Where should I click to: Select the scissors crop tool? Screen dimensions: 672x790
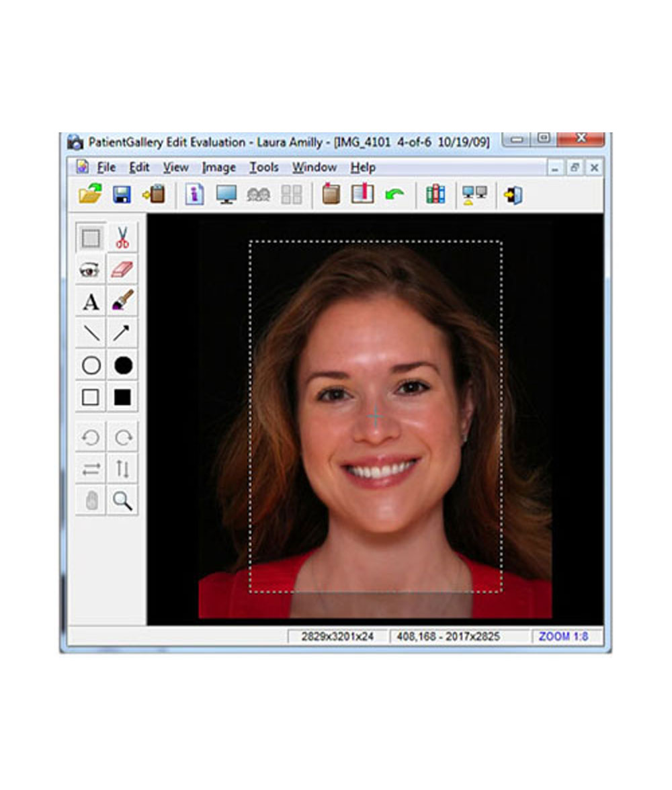click(122, 238)
